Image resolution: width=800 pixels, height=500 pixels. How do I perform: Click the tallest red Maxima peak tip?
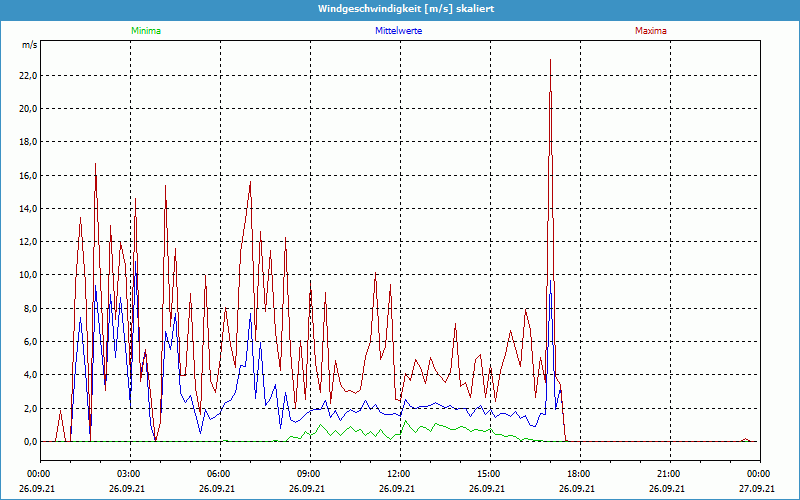click(x=550, y=60)
